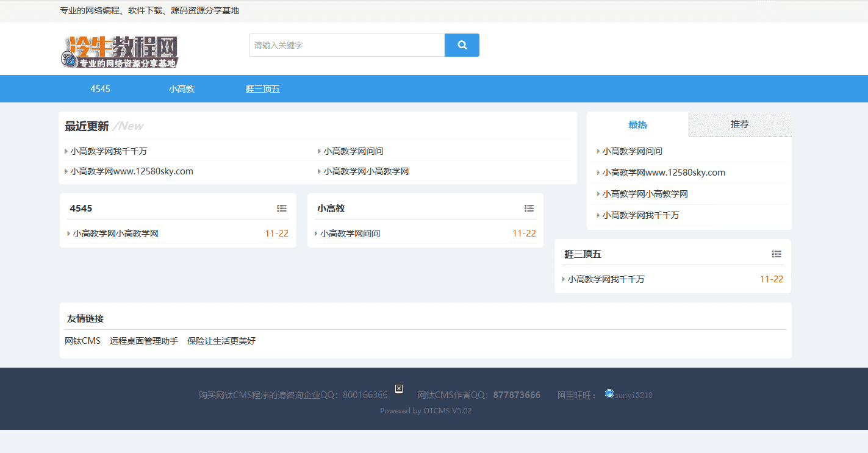The height and width of the screenshot is (453, 868).
Task: Click the broken image icon in footer
Action: [x=399, y=389]
